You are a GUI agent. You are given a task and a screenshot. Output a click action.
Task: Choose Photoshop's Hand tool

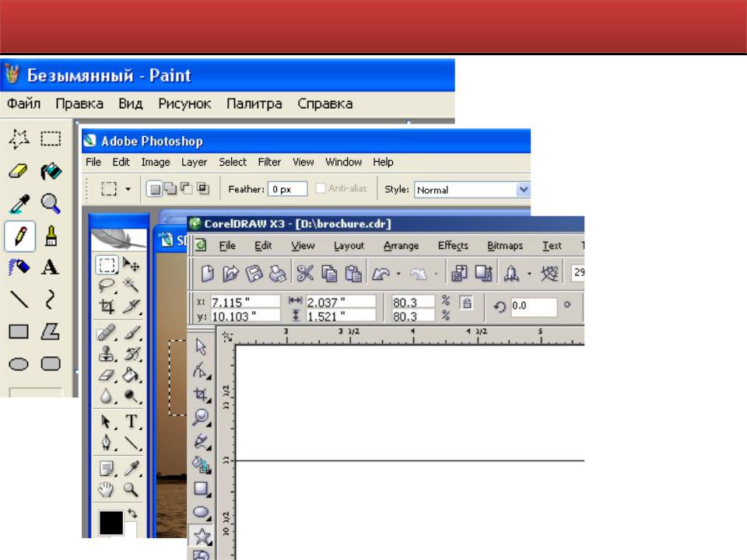coord(107,489)
